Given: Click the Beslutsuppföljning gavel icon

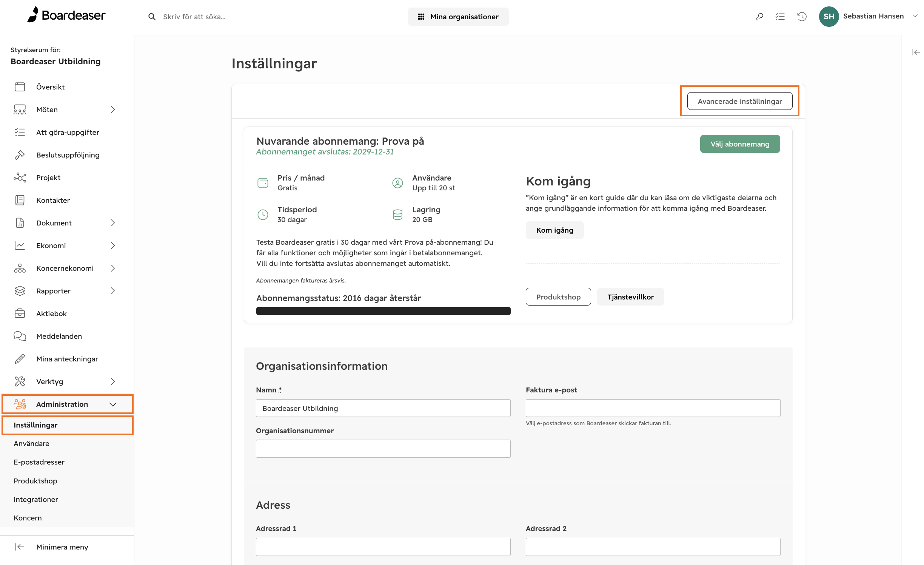Looking at the screenshot, I should pos(20,155).
